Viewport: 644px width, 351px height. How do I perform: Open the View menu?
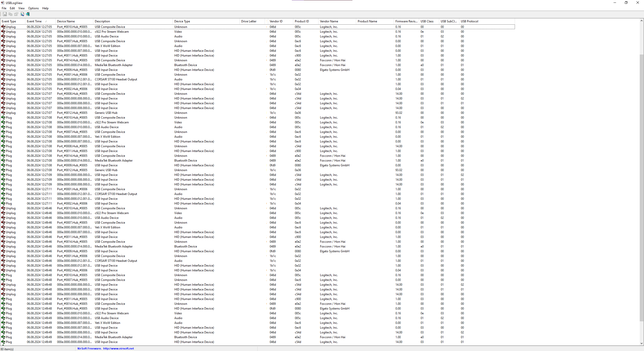(21, 8)
